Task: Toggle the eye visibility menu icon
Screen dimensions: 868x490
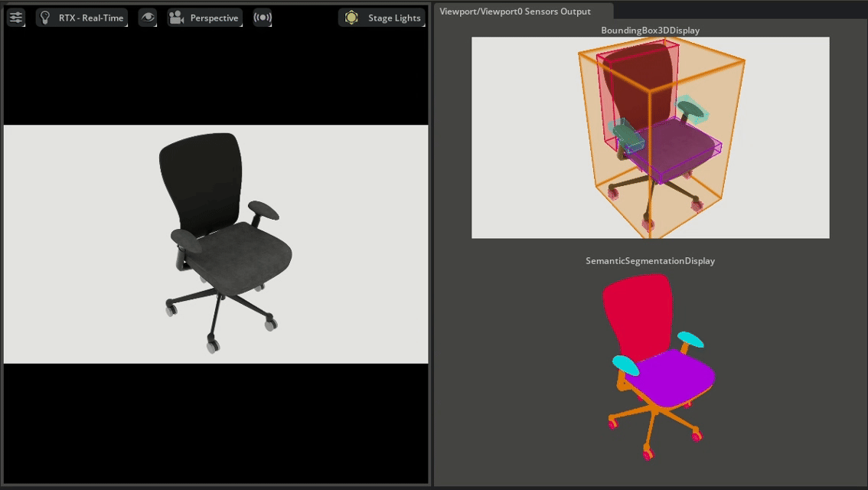Action: (148, 18)
